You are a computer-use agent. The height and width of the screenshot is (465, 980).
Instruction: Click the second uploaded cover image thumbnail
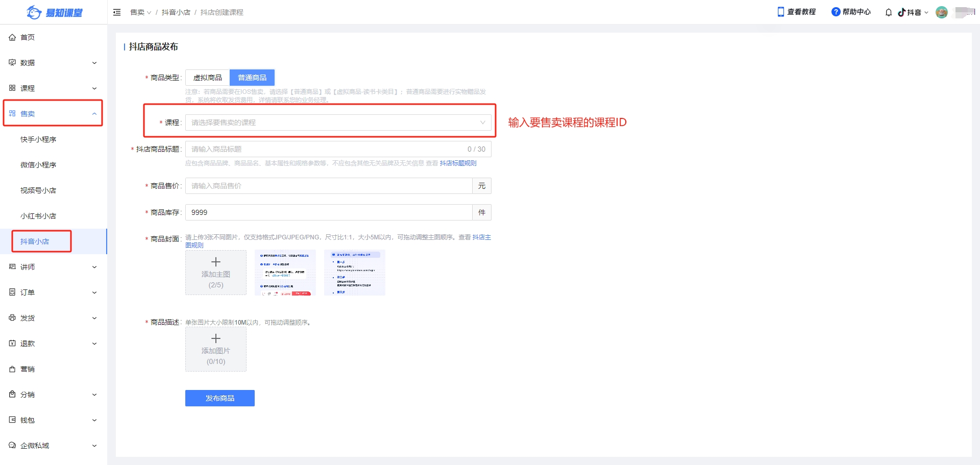coord(355,273)
